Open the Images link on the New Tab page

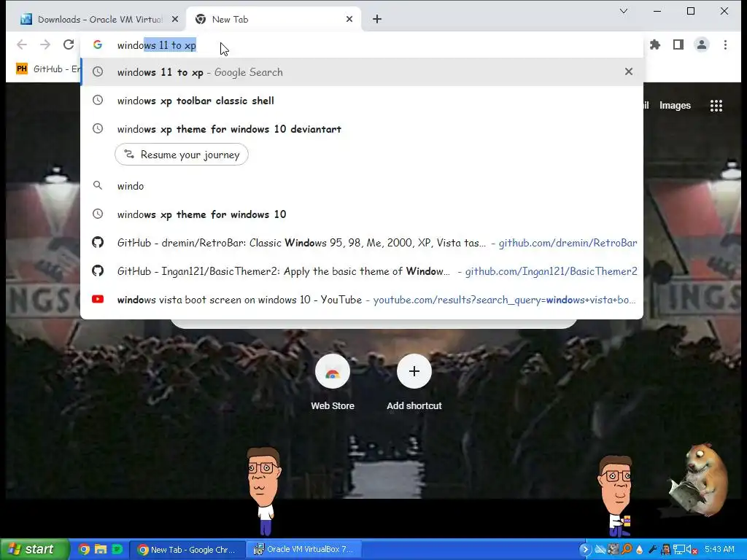tap(675, 106)
